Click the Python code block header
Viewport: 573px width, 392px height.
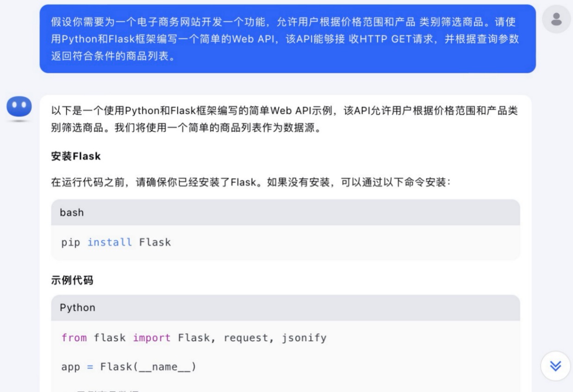[x=286, y=308]
